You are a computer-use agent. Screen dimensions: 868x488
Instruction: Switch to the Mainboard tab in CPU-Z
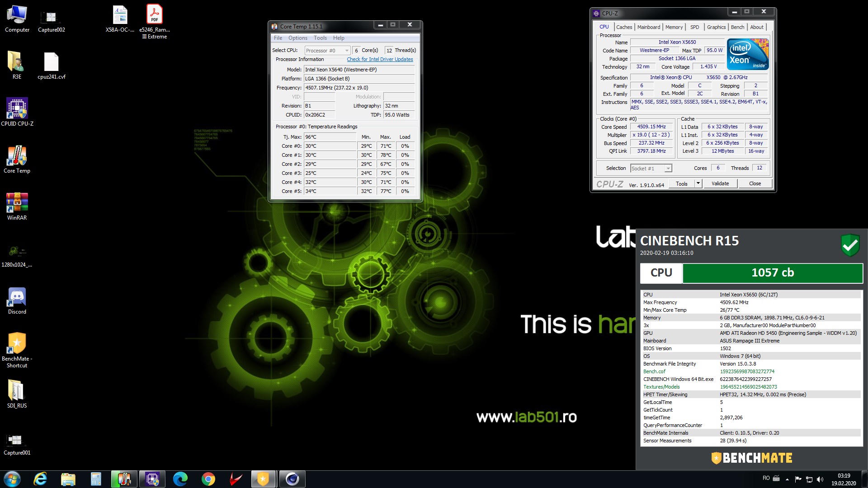649,27
